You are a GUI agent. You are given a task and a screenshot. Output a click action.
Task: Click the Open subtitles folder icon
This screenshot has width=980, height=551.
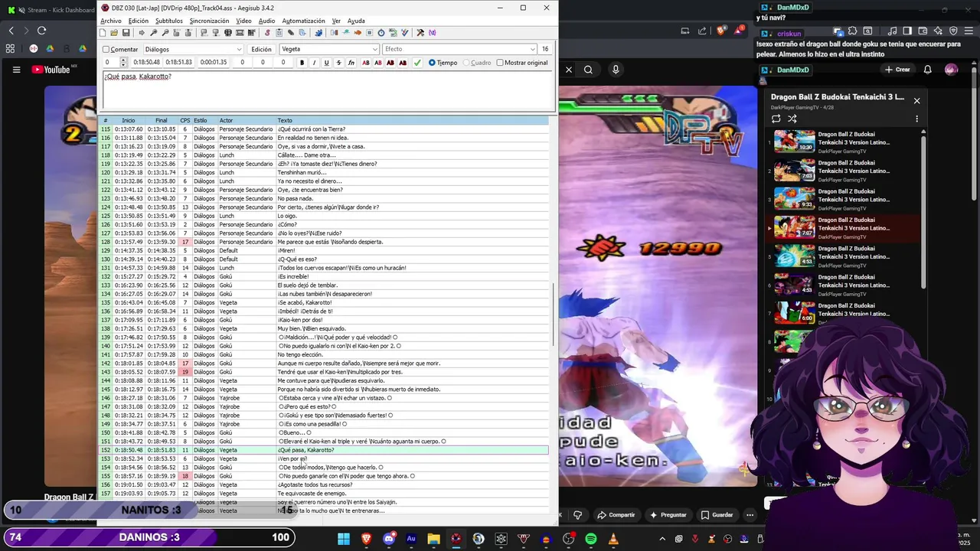pyautogui.click(x=114, y=33)
